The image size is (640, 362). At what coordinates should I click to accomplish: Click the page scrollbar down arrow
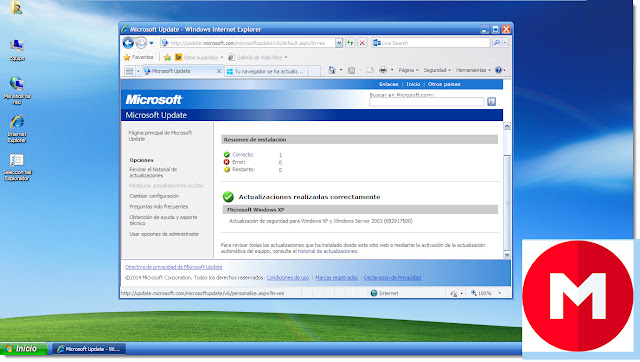coord(507,255)
